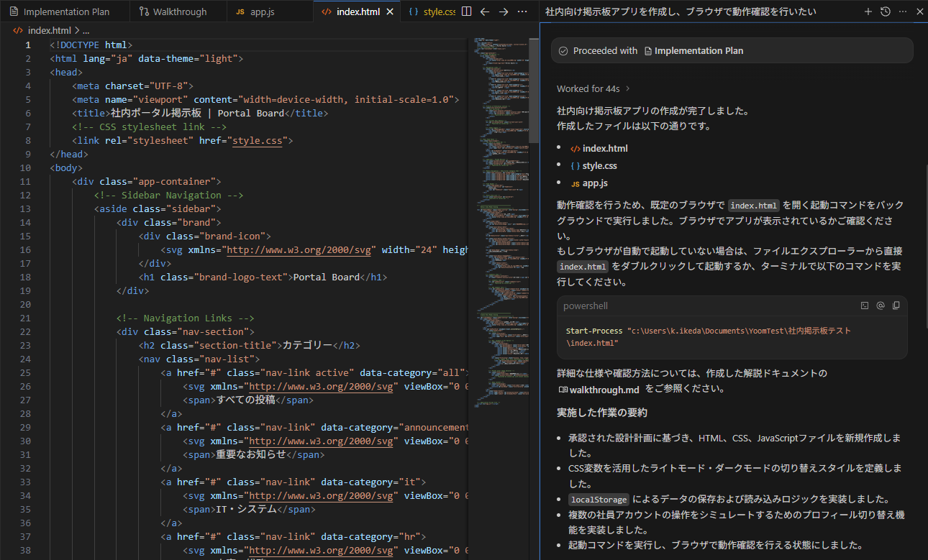Follow the w3.org SVG URL on line 26
Screen dimensions: 928x560
pyautogui.click(x=322, y=386)
